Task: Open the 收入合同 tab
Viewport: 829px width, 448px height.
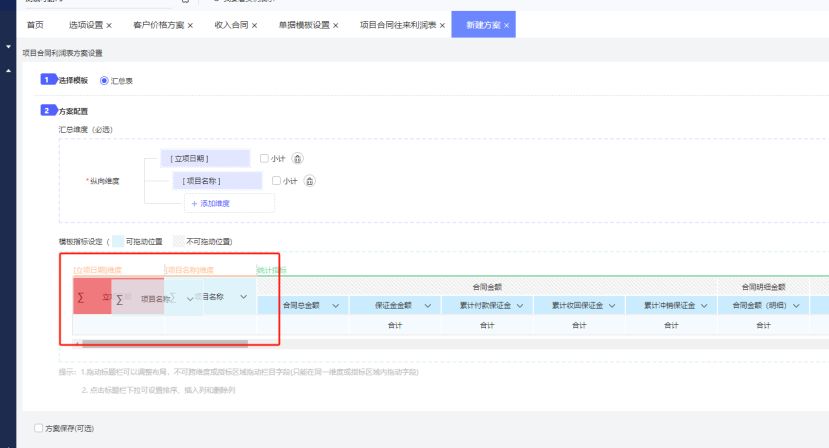Action: pyautogui.click(x=229, y=25)
